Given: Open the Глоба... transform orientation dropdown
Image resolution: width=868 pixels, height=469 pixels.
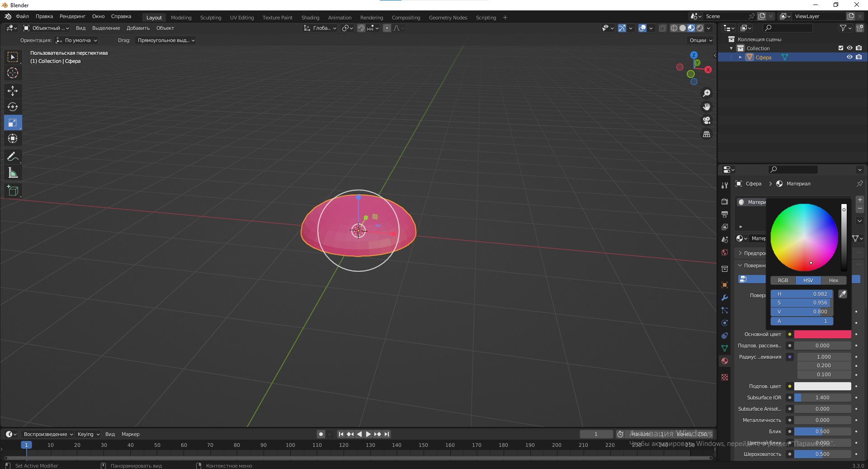Looking at the screenshot, I should (320, 28).
